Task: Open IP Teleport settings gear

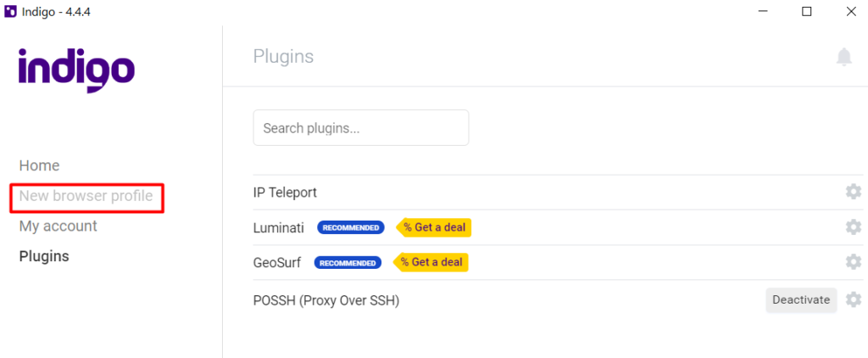Action: [854, 192]
